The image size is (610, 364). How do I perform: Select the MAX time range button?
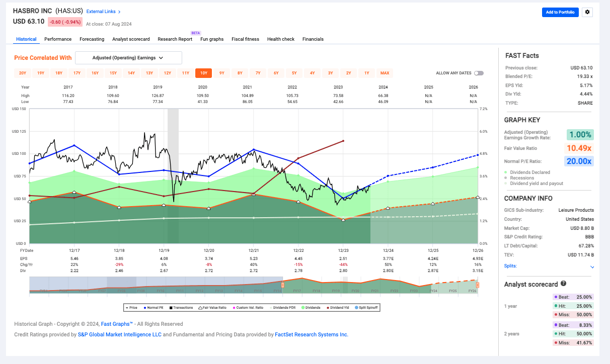point(384,72)
